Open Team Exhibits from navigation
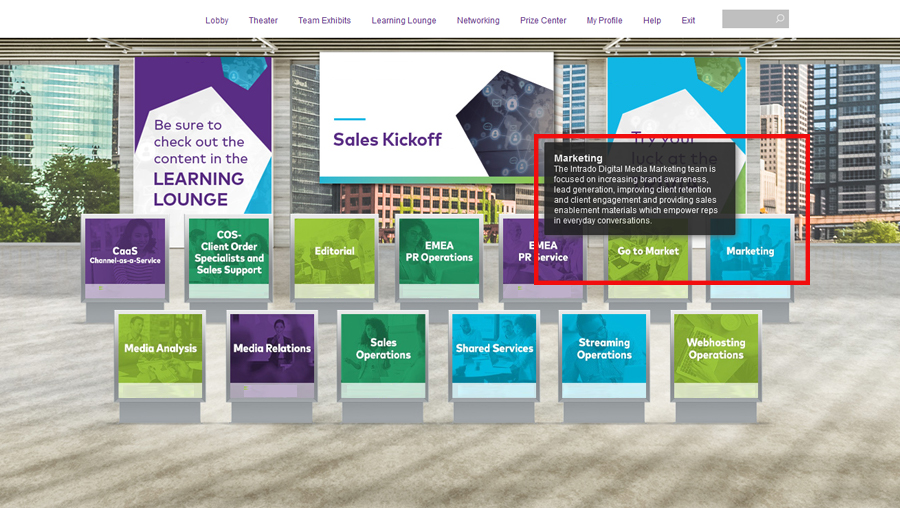Screen dimensions: 900x508 coord(324,20)
